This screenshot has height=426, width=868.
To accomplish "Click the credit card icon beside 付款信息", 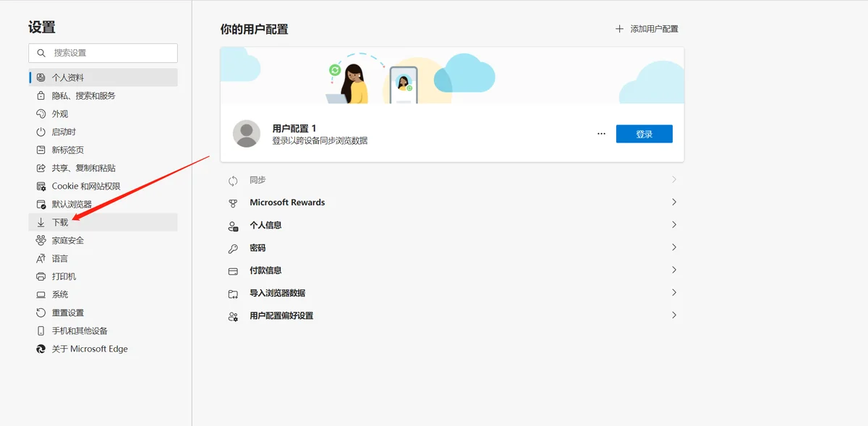I will tap(233, 270).
